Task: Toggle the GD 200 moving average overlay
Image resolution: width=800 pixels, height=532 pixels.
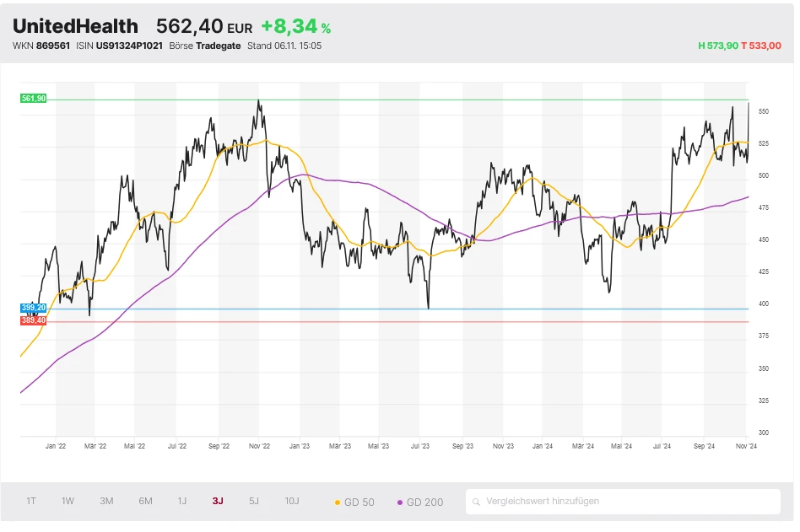Action: coord(424,501)
